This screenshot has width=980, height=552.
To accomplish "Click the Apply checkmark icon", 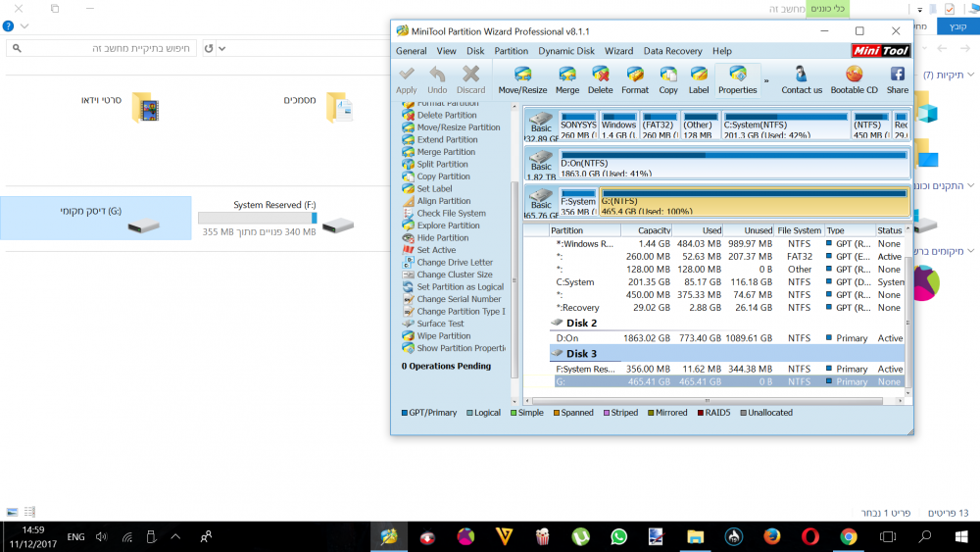I will point(407,75).
